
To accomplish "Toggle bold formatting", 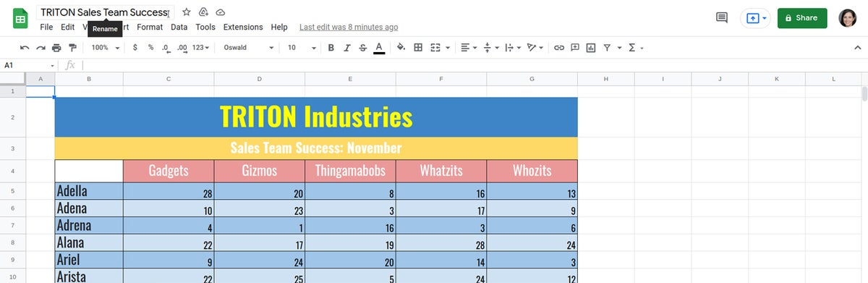I will [x=331, y=48].
